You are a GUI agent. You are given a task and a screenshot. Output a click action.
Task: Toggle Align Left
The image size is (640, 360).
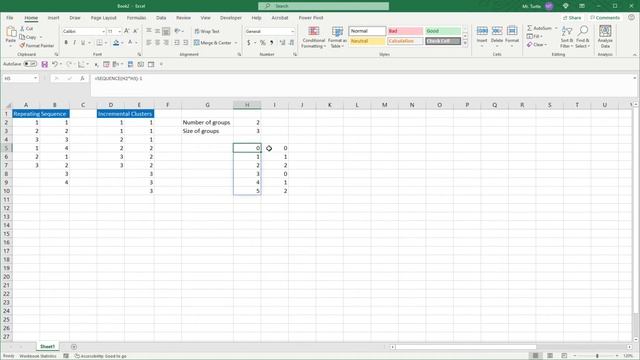pos(149,42)
